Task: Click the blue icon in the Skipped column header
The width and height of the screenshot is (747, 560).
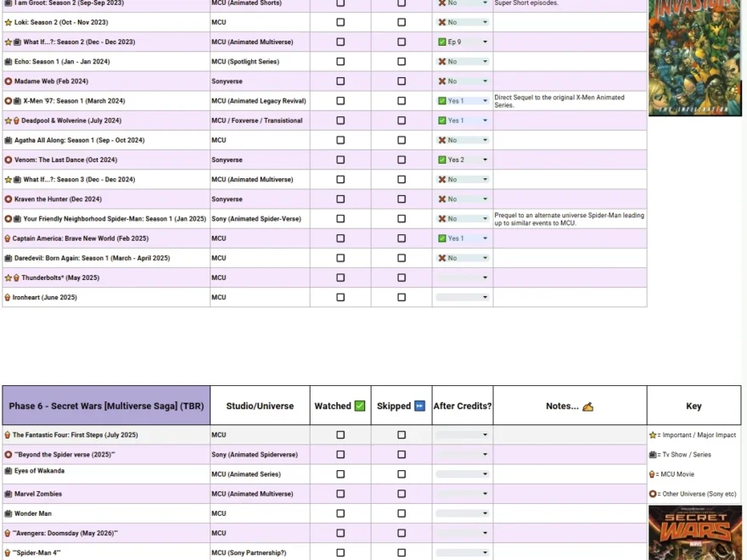Action: pos(421,406)
